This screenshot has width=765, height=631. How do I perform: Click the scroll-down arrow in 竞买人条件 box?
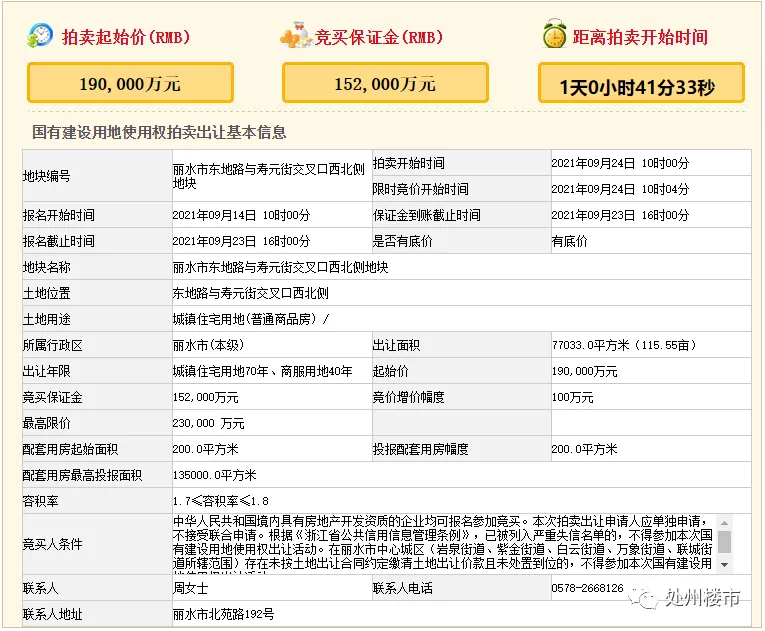[724, 567]
